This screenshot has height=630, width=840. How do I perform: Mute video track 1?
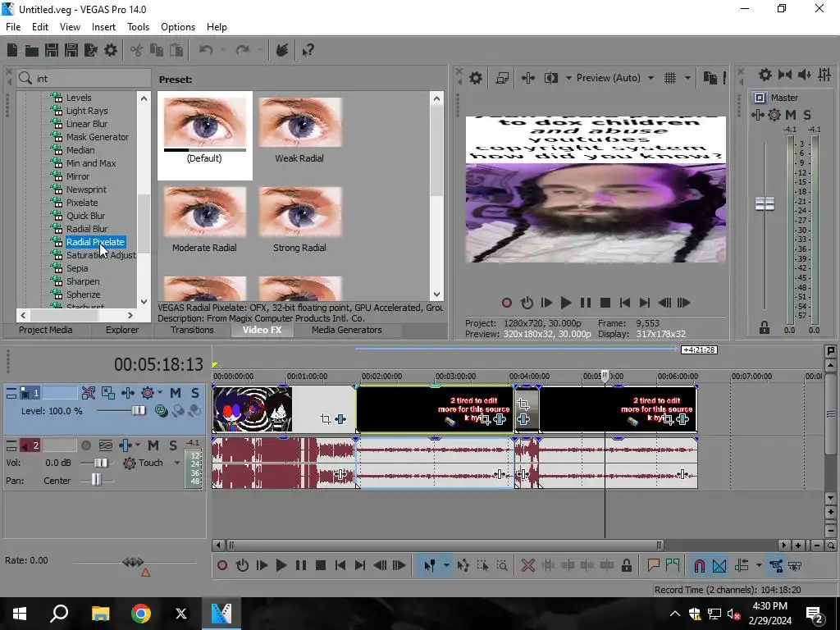[176, 393]
